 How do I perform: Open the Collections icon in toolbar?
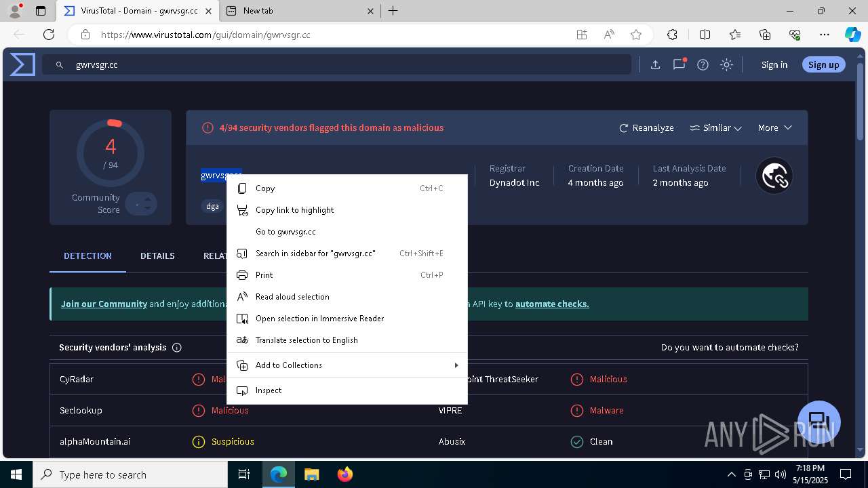click(x=765, y=35)
